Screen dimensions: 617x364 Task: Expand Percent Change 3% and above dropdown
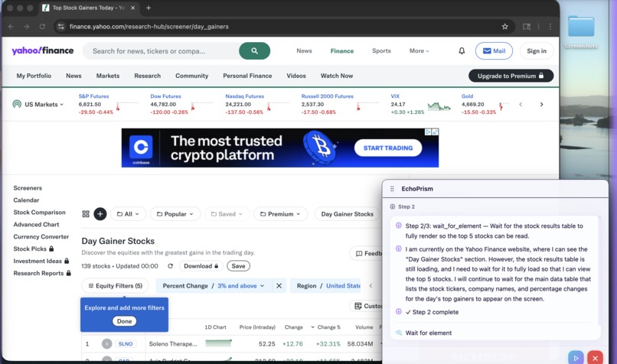click(214, 286)
